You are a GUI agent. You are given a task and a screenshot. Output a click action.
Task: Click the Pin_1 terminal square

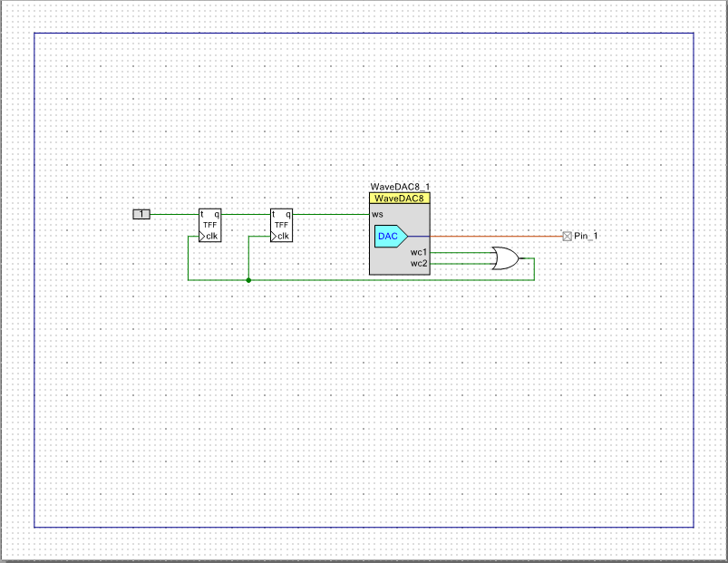coord(567,237)
